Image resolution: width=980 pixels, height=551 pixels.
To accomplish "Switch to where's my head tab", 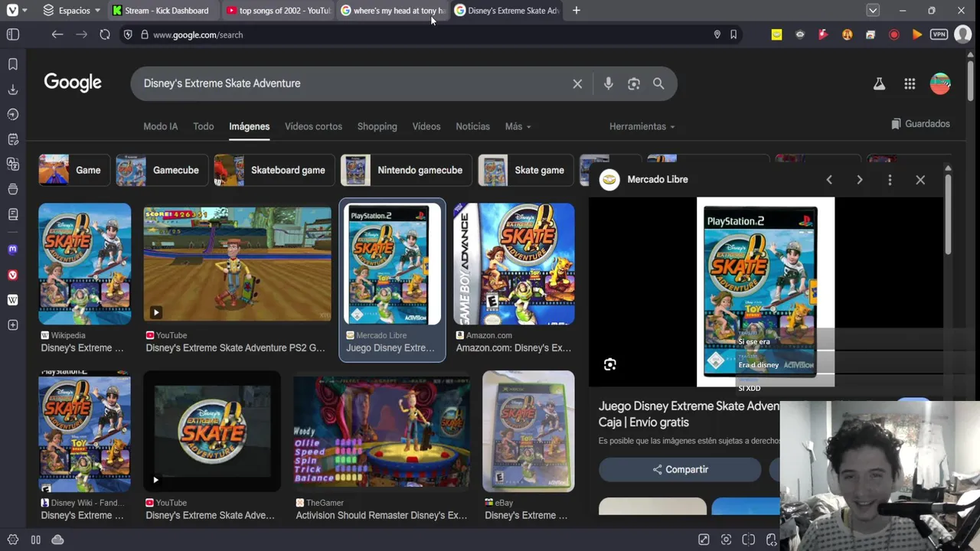I will point(393,11).
